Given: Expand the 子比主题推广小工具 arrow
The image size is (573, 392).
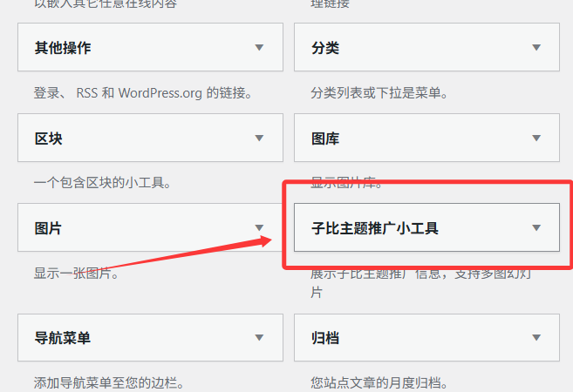Looking at the screenshot, I should pos(536,228).
